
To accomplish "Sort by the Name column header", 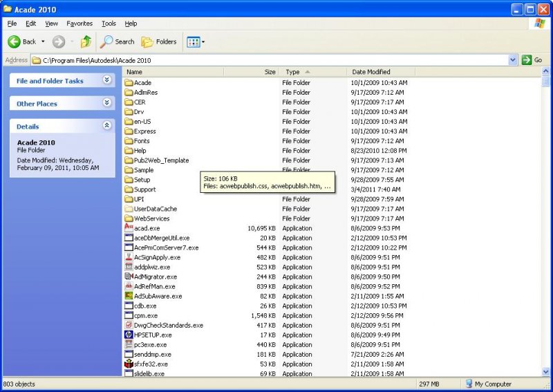I will [174, 72].
